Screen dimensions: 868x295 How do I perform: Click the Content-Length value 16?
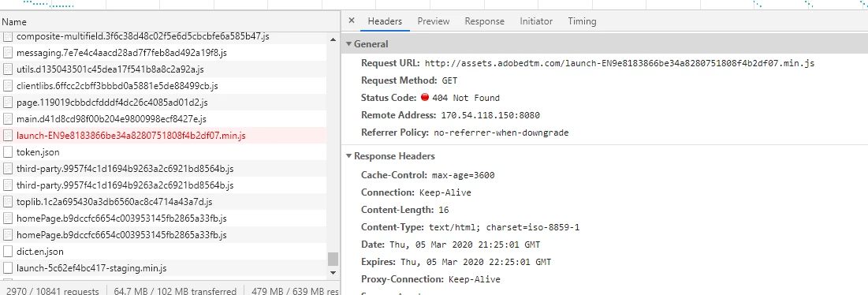click(443, 210)
